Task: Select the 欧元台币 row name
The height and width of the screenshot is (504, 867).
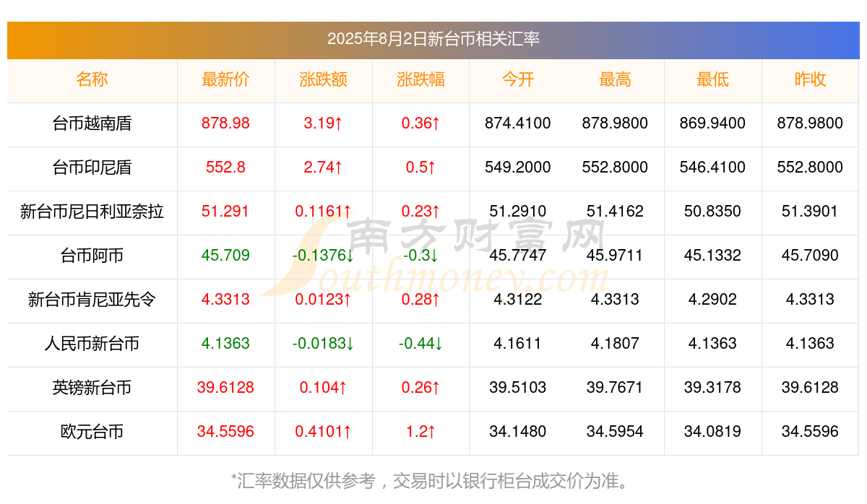Action: click(x=92, y=432)
